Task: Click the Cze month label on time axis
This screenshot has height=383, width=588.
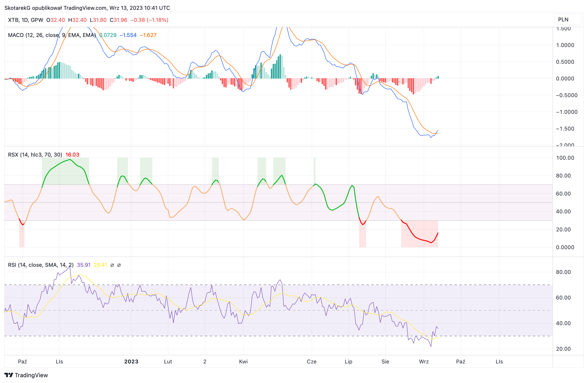Action: pyautogui.click(x=312, y=361)
